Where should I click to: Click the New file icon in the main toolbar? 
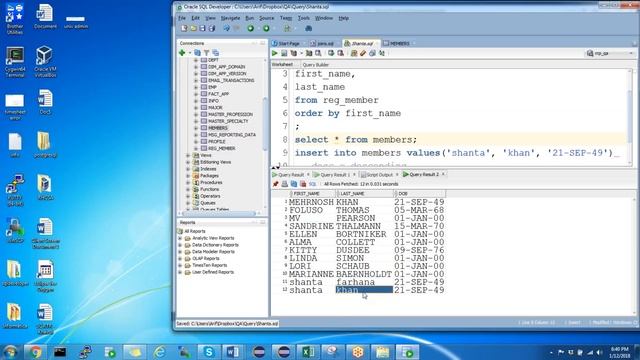(184, 28)
